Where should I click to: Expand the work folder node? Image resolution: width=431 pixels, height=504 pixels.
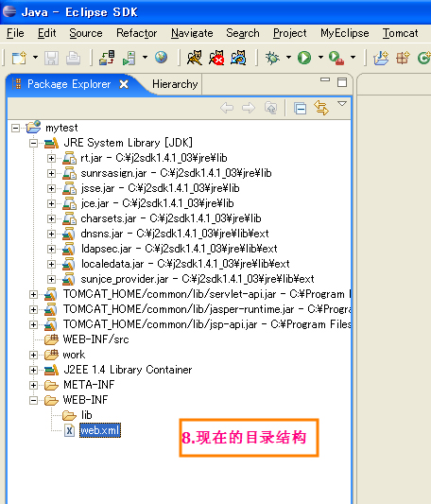33,355
